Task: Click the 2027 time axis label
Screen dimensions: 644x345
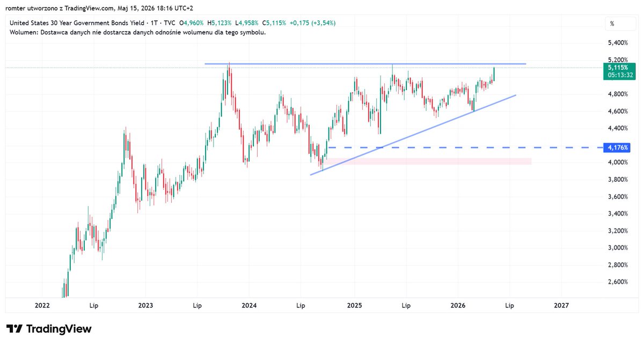Action: tap(561, 305)
